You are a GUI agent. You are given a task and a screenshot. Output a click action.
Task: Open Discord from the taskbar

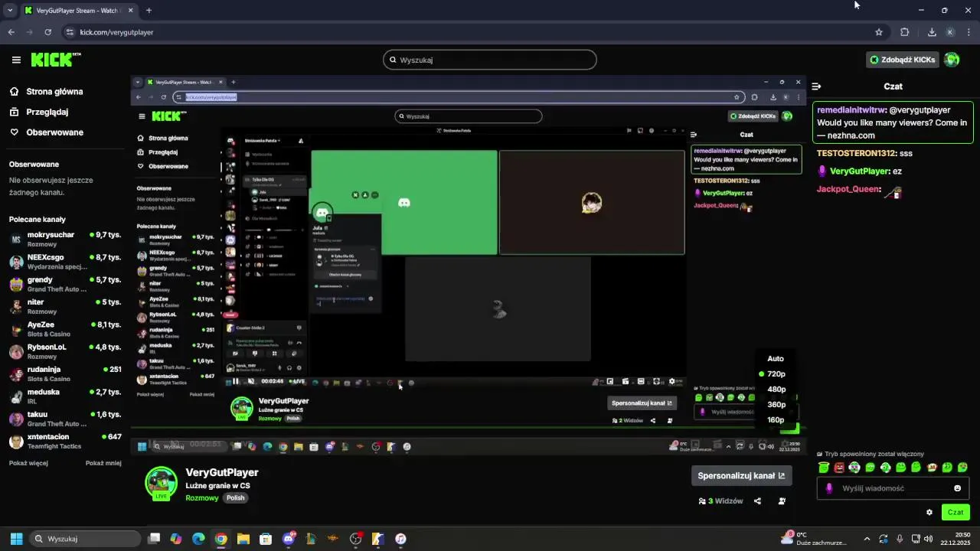289,539
